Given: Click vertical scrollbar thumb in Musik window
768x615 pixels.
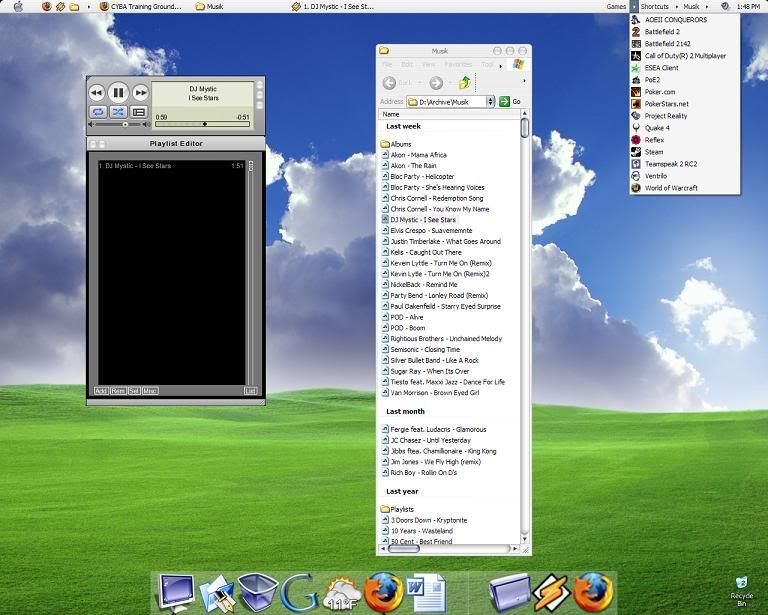Looking at the screenshot, I should coord(525,128).
